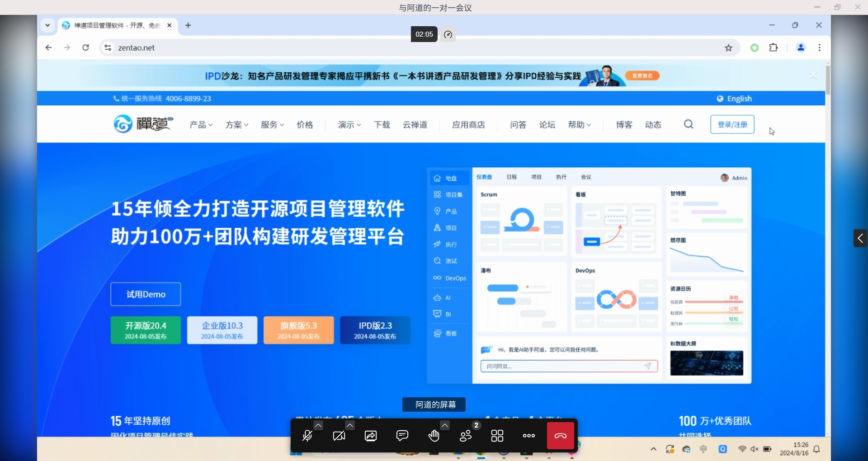The width and height of the screenshot is (868, 461).
Task: Open the meeting chat panel
Action: click(x=402, y=436)
